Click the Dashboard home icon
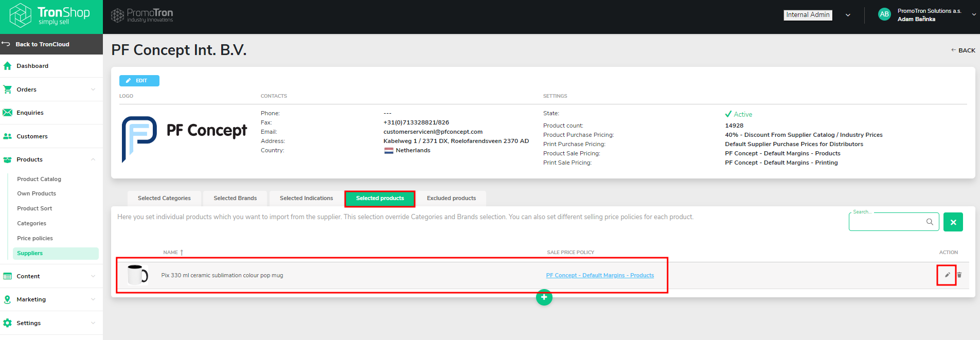 click(7, 66)
